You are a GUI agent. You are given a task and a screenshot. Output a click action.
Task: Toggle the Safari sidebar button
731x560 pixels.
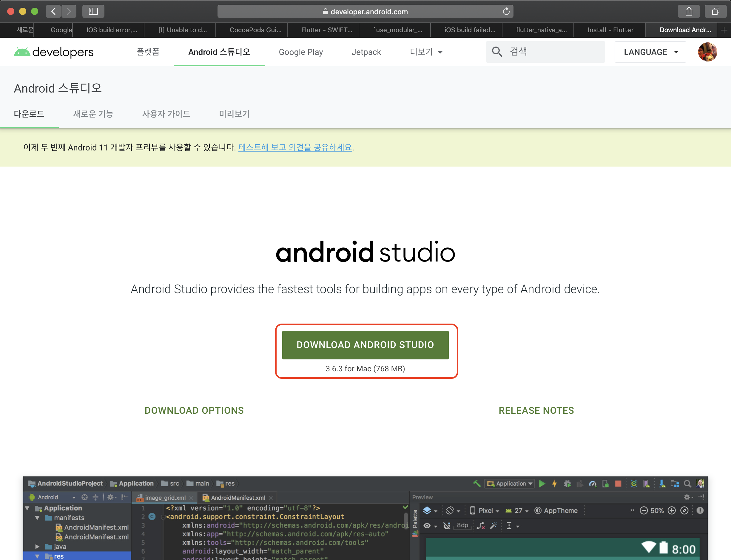(93, 12)
